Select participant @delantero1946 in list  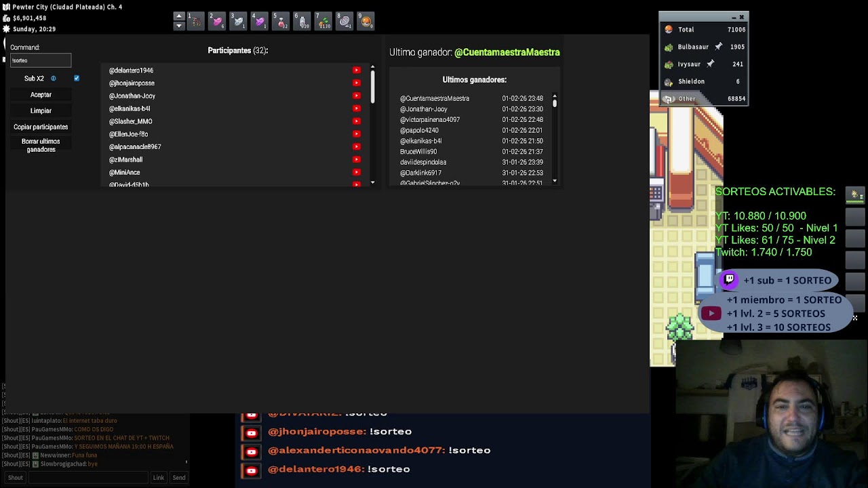132,70
